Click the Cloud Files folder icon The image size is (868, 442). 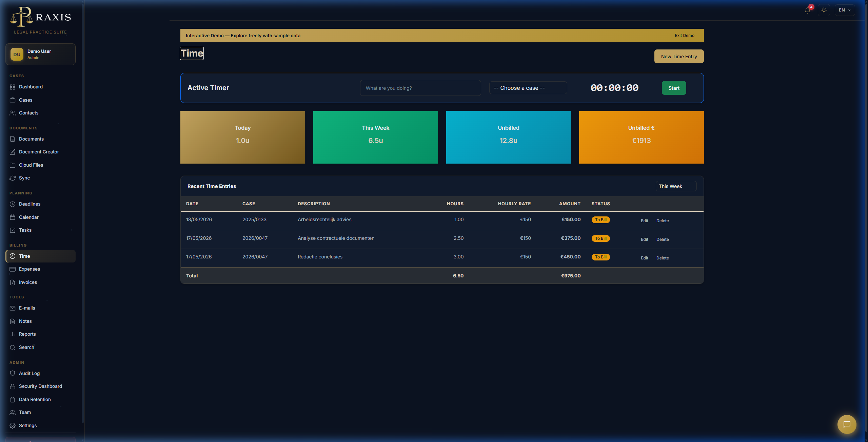(x=13, y=165)
